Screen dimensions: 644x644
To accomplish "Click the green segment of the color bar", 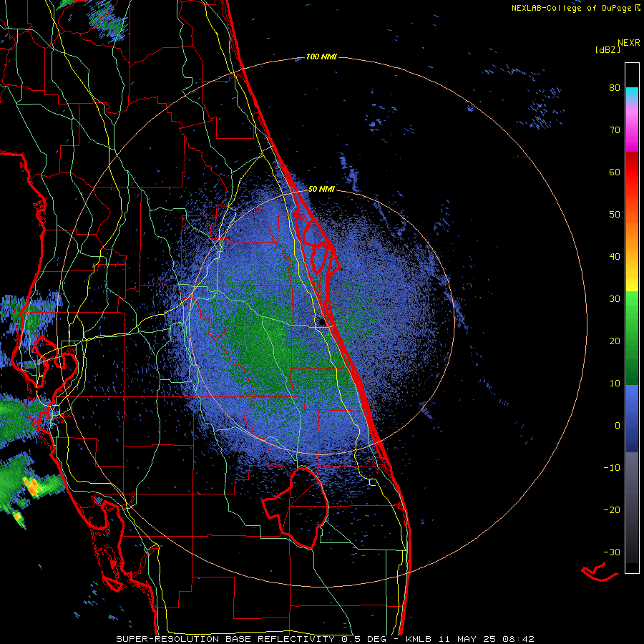I will coord(632,338).
